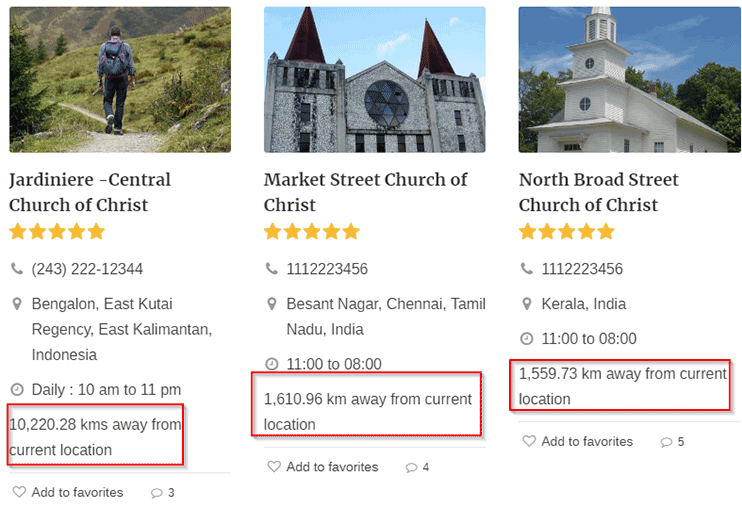Click clock icon beside Daily 10 am hours
Screen dimensions: 742x508
click(17, 390)
